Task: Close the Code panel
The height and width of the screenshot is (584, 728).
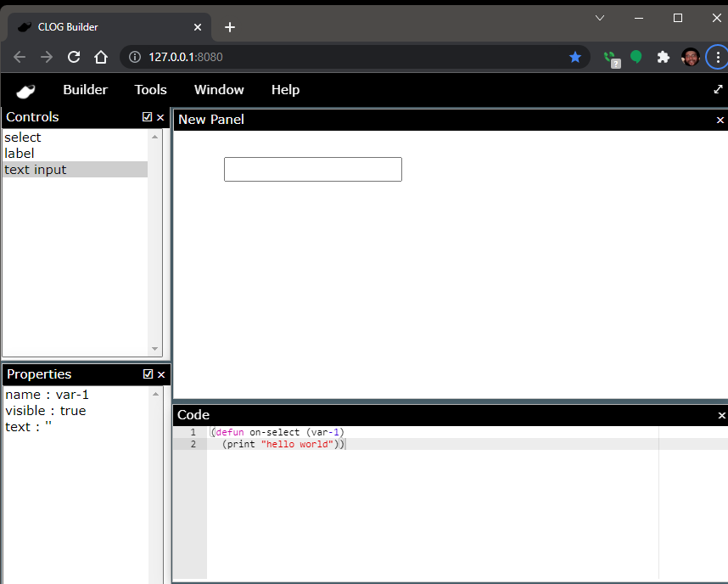Action: (721, 415)
